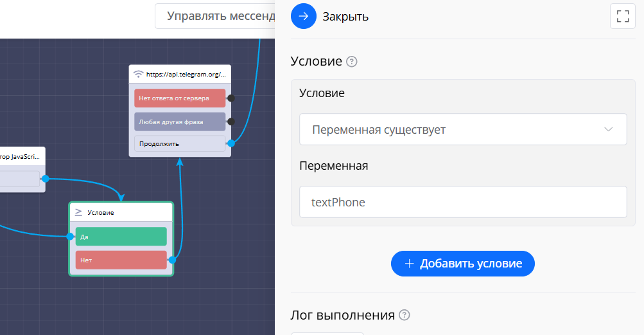Click the textPhone variable input field
The image size is (644, 335).
click(x=462, y=202)
